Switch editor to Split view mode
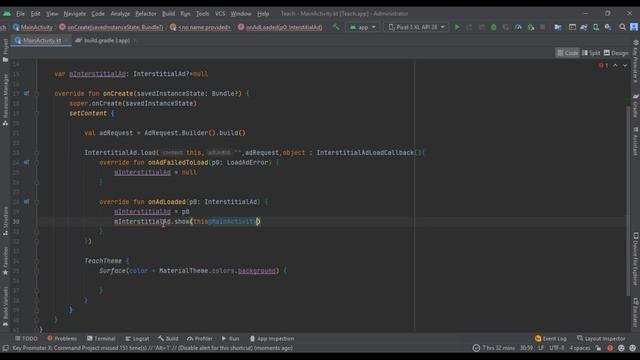640x360 pixels. coord(591,53)
